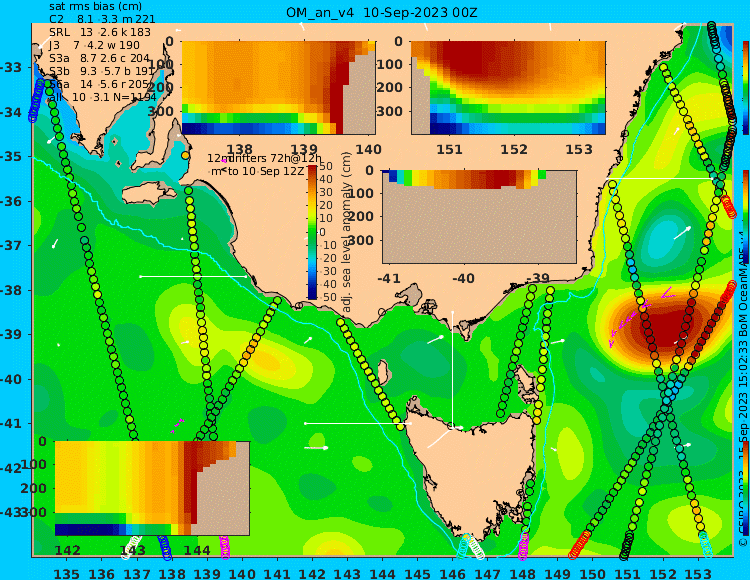Click the 146 tick on the main longitude axis
This screenshot has width=750, height=580.
tap(452, 573)
